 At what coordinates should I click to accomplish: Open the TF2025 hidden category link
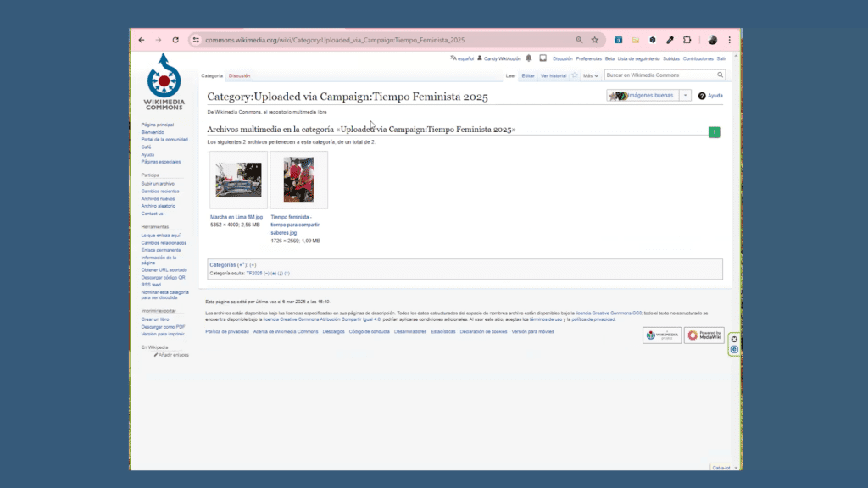click(254, 274)
